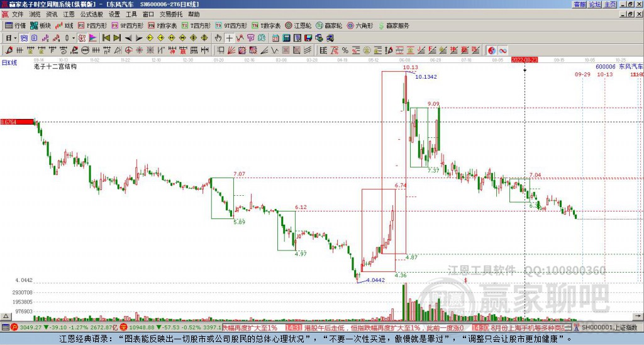Open the 六角形 hexagon tool

(x=360, y=25)
